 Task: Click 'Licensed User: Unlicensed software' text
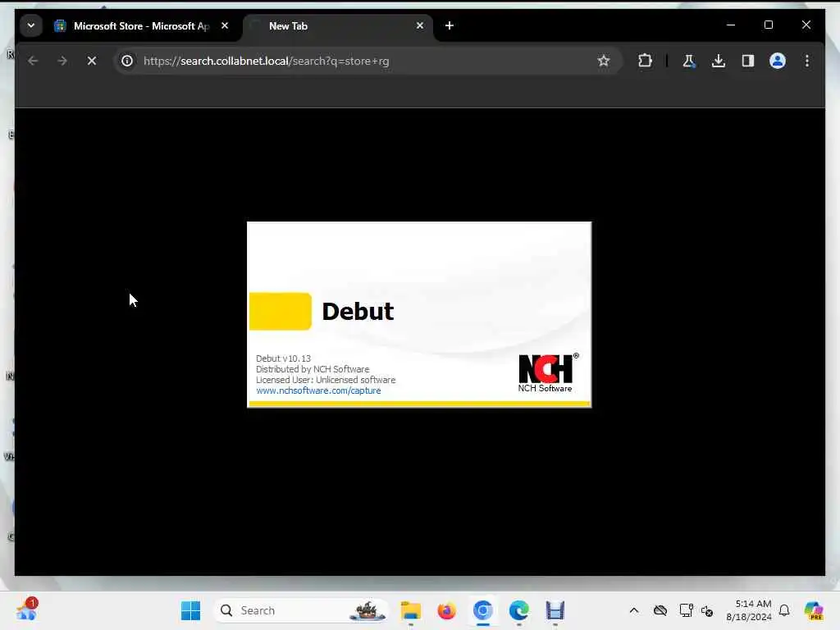[326, 380]
